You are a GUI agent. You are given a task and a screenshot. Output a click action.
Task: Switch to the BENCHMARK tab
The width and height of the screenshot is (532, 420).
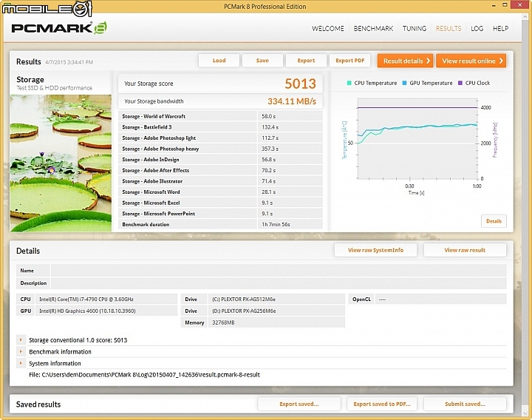click(373, 29)
